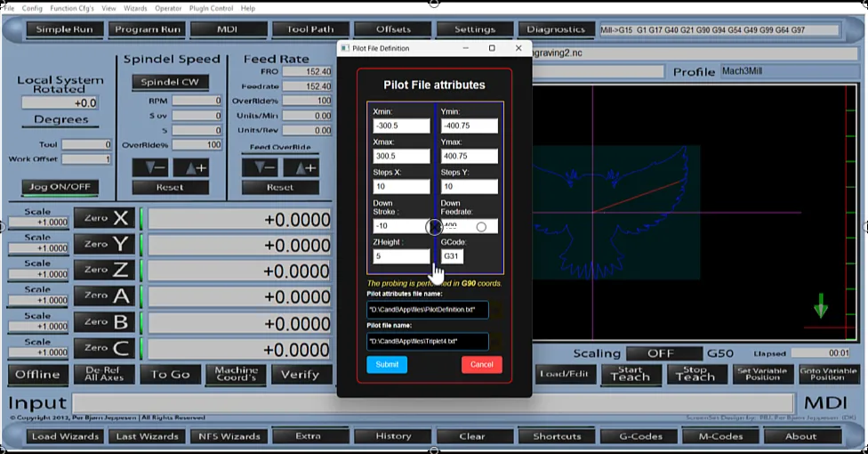Raise feed override with the plus arrow
868x454 pixels.
[x=301, y=167]
